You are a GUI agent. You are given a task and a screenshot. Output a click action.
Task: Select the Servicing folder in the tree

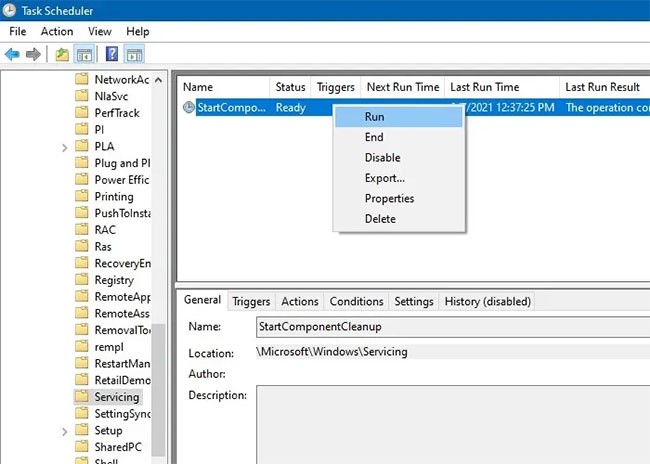point(116,396)
